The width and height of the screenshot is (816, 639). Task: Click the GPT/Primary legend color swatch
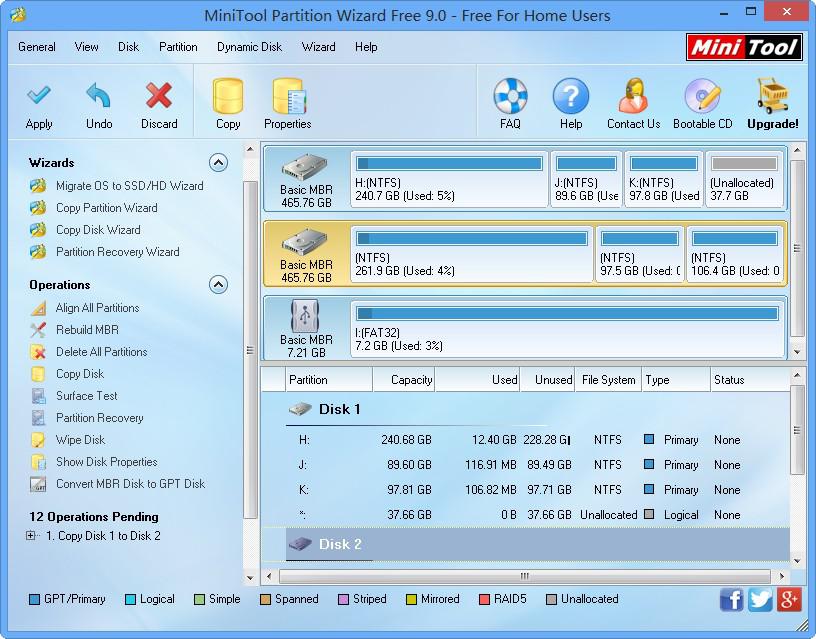pos(34,599)
